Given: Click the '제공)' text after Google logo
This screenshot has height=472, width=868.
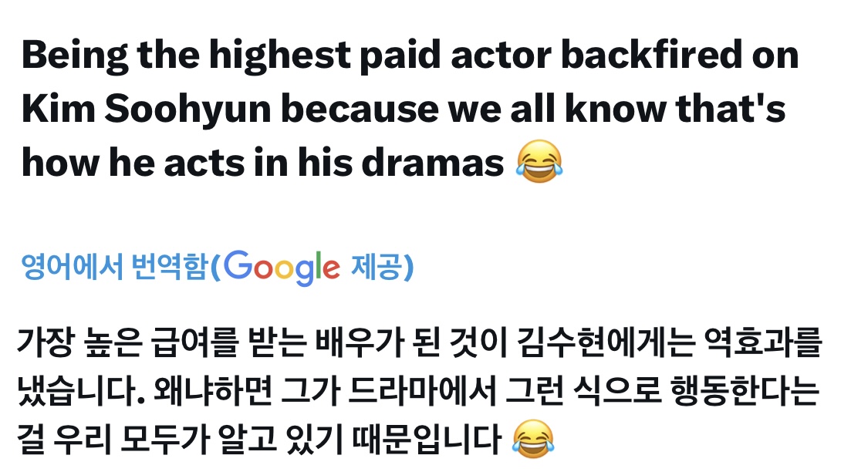Looking at the screenshot, I should [383, 267].
